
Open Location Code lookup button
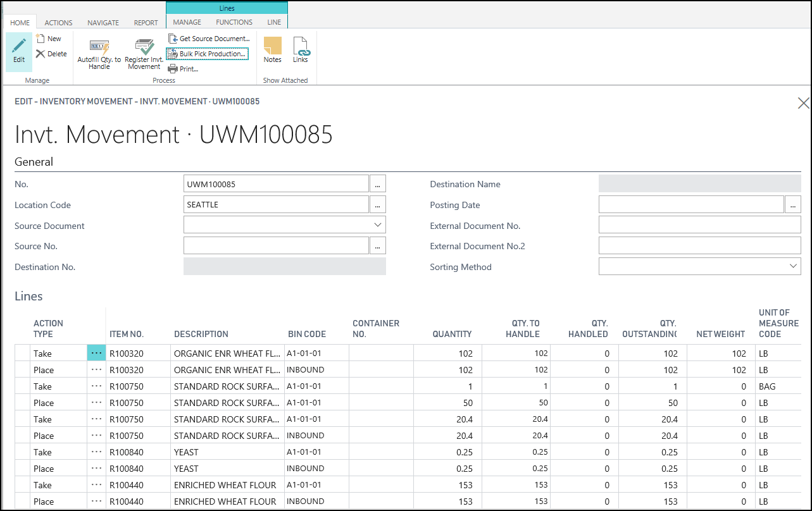click(x=378, y=205)
